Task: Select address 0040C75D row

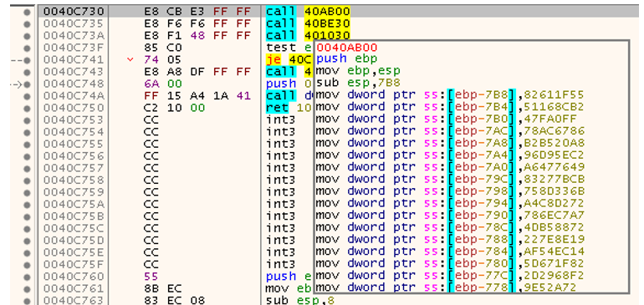Action: 74,240
